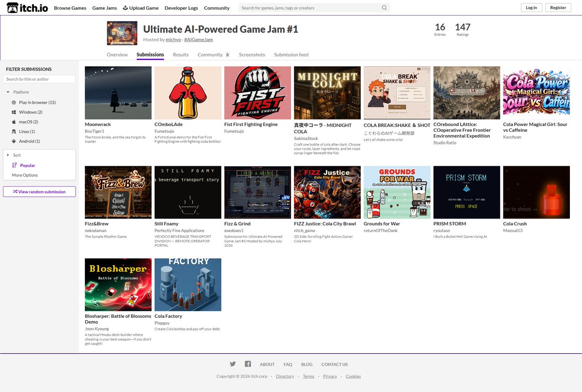
Task: Open FIZZ Justice: Cola City Brawl thumbnail
Action: [x=327, y=192]
